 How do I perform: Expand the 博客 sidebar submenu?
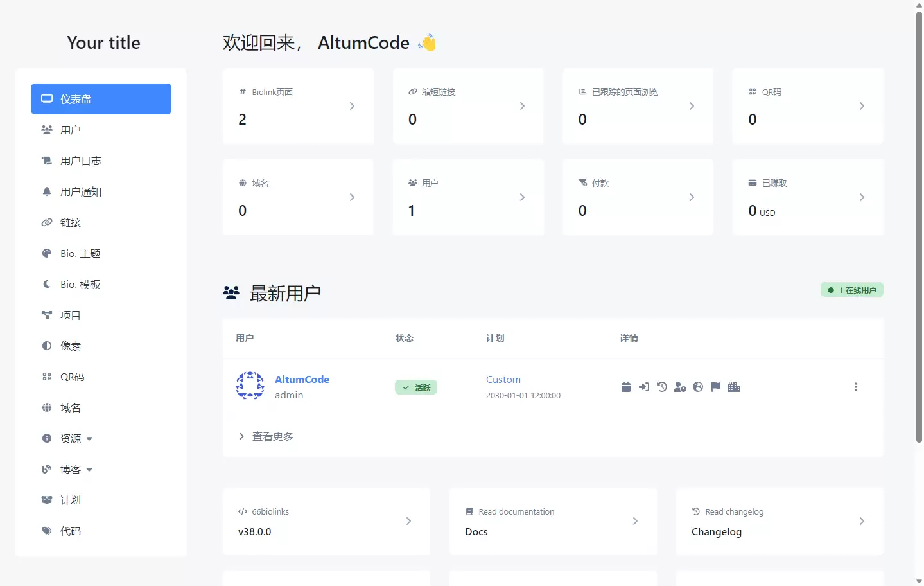[101, 469]
